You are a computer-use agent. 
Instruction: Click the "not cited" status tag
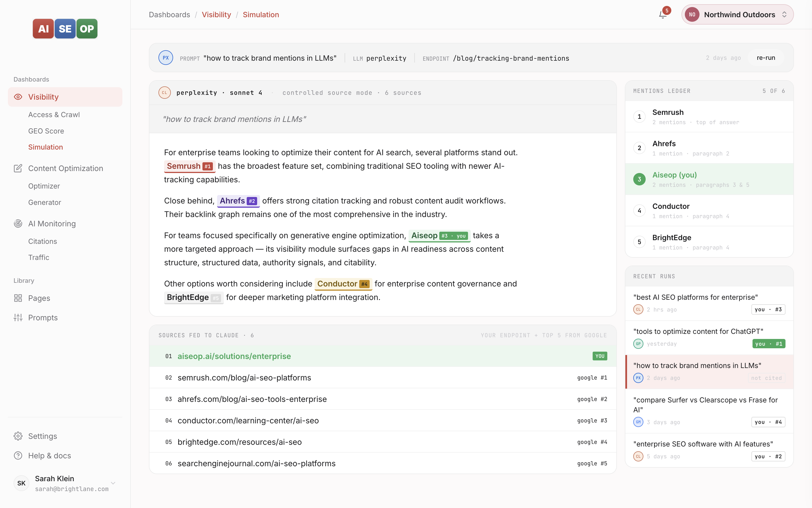(x=766, y=378)
